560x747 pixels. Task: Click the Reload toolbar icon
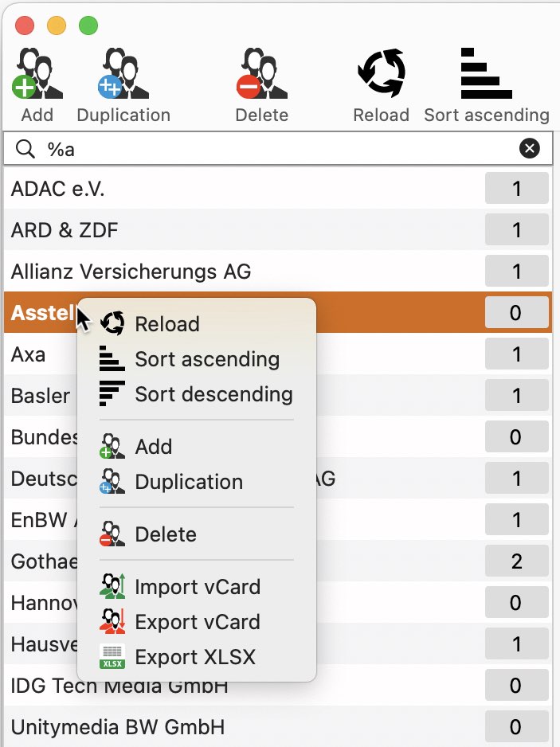[x=382, y=73]
